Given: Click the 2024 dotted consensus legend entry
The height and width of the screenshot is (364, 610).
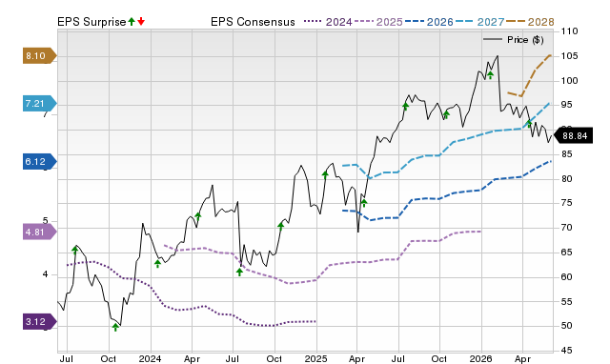Looking at the screenshot, I should [328, 22].
